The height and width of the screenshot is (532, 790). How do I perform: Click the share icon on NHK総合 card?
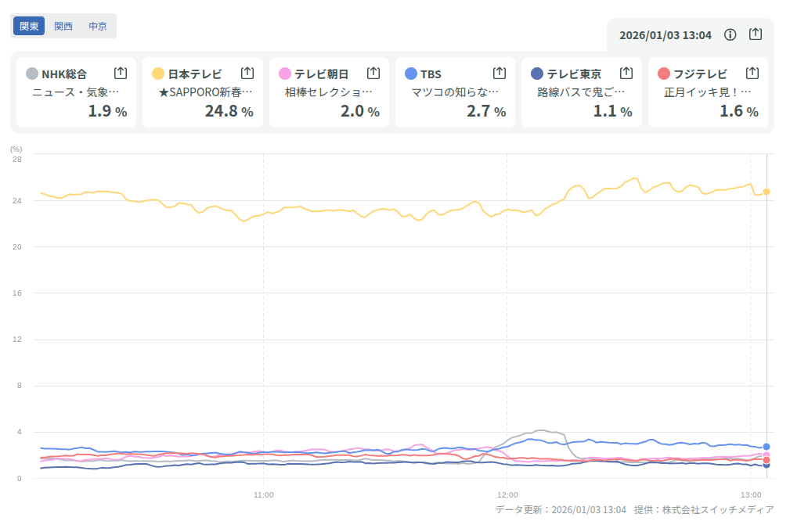point(121,73)
